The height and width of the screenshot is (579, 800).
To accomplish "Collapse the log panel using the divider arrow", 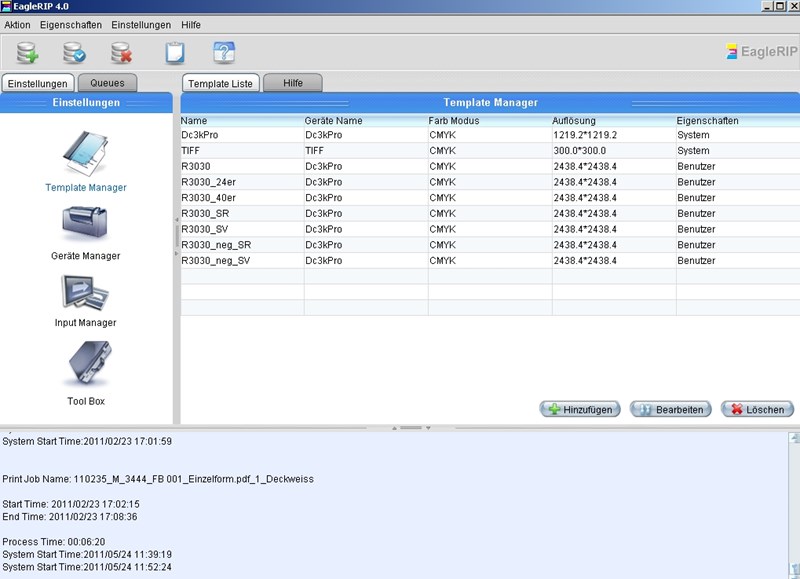I will pyautogui.click(x=428, y=428).
